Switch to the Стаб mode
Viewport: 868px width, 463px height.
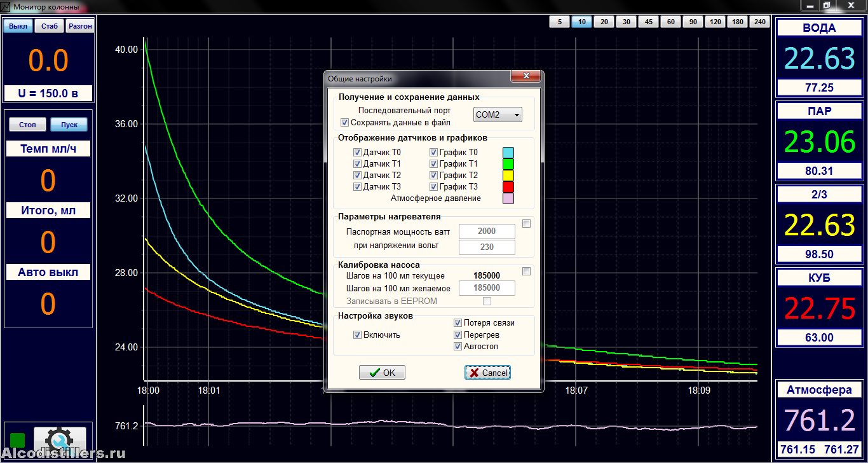(49, 26)
